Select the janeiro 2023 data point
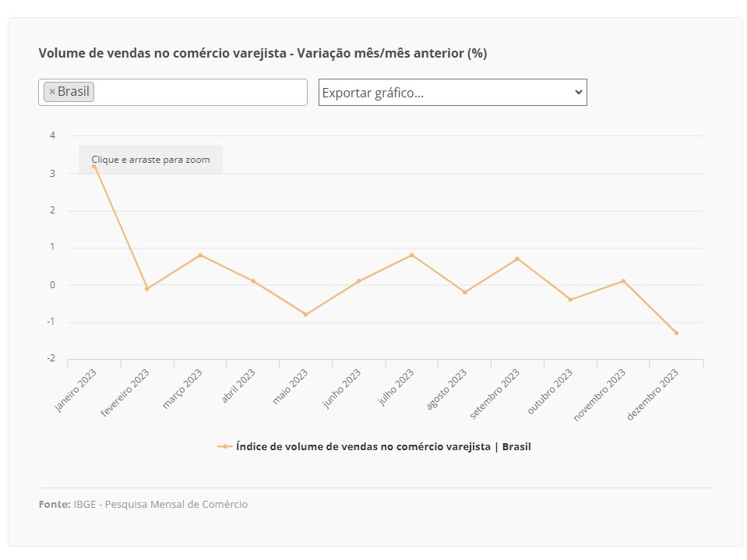Image resolution: width=747 pixels, height=560 pixels. 93,166
